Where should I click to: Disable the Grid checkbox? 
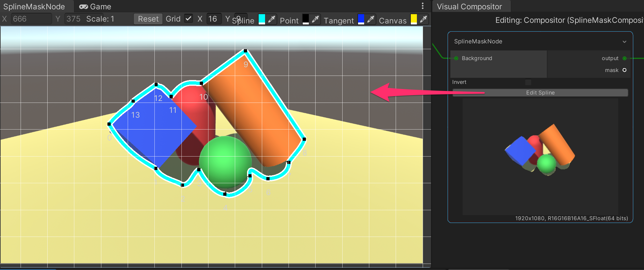[x=189, y=19]
